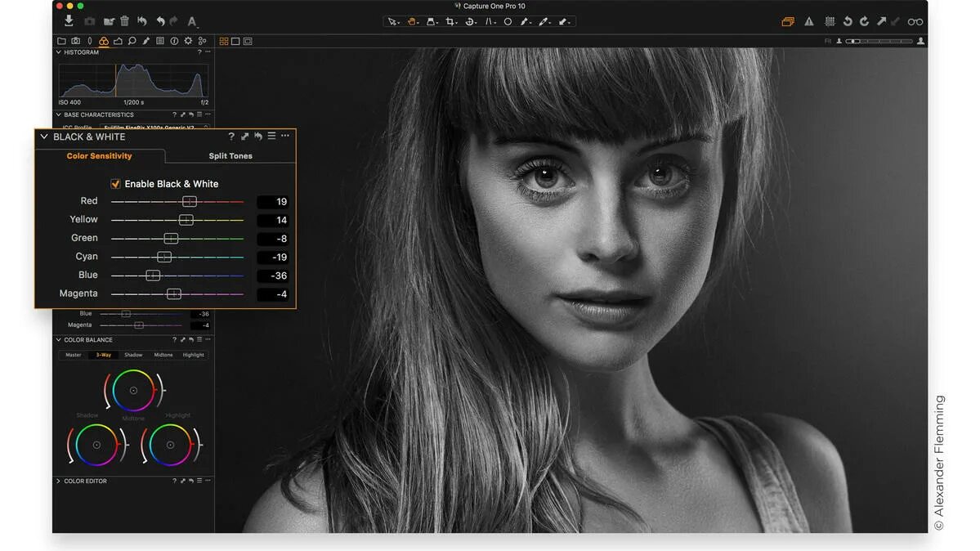Open the Capture camera tool tab
Image resolution: width=980 pixels, height=551 pixels.
click(76, 41)
